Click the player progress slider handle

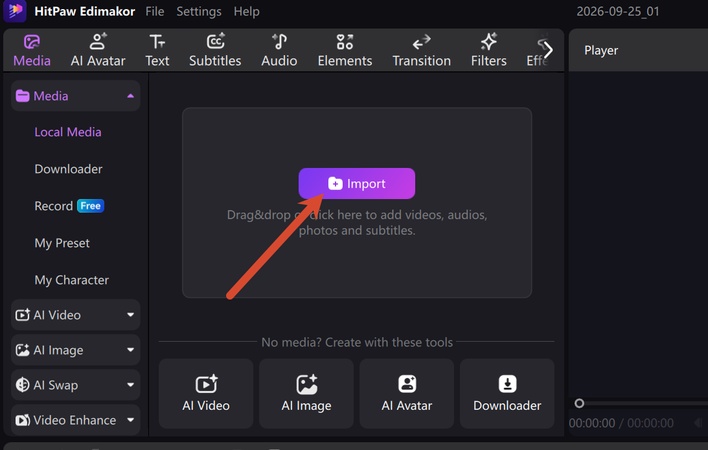coord(579,403)
